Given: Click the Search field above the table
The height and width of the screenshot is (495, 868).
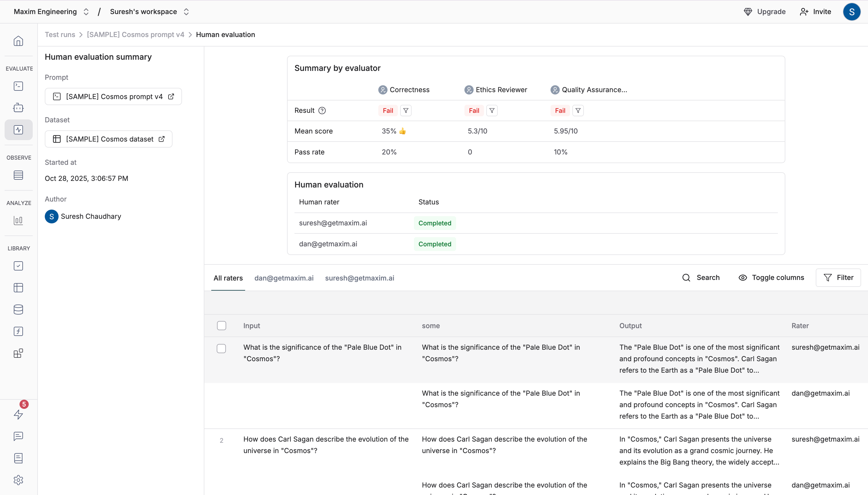Looking at the screenshot, I should click(x=701, y=277).
